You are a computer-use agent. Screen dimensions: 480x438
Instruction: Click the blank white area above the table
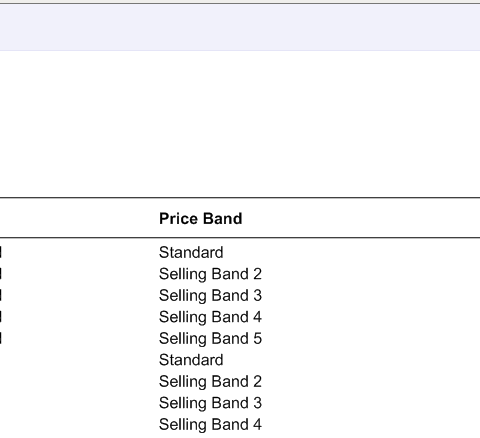pyautogui.click(x=240, y=124)
